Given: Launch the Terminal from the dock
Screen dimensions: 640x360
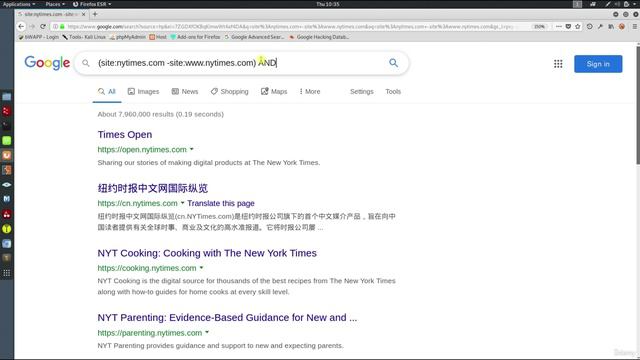Looking at the screenshot, I should coord(7,126).
